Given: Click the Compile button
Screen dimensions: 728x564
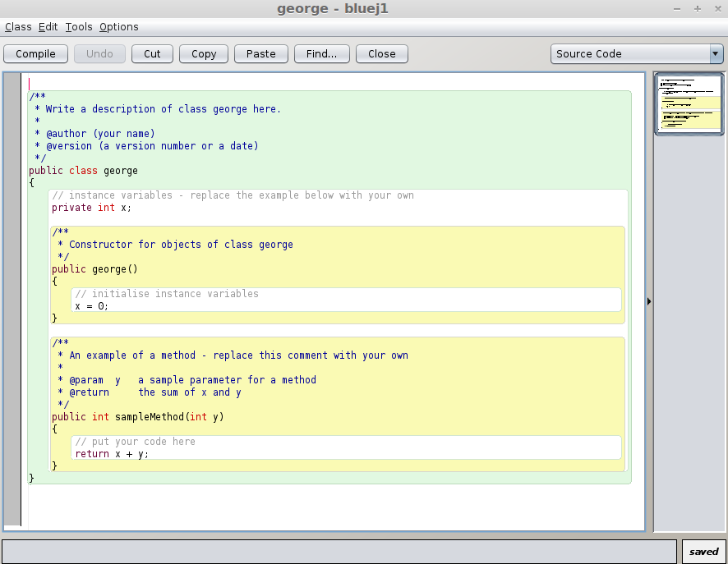Looking at the screenshot, I should [x=36, y=54].
